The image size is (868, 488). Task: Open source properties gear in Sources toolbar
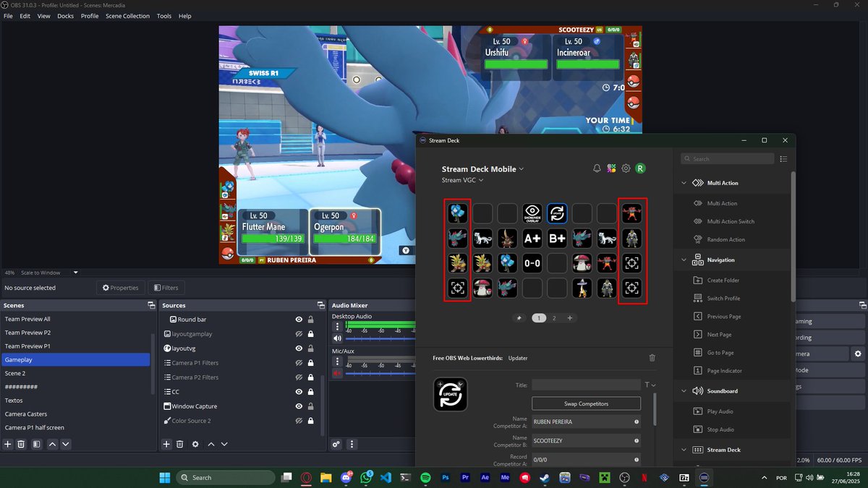pyautogui.click(x=195, y=444)
